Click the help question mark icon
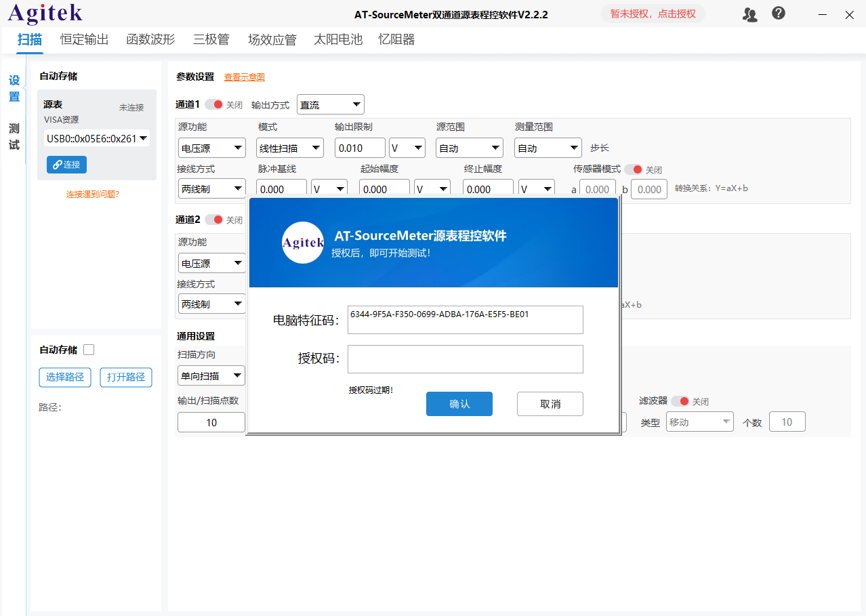The width and height of the screenshot is (866, 616). [778, 13]
